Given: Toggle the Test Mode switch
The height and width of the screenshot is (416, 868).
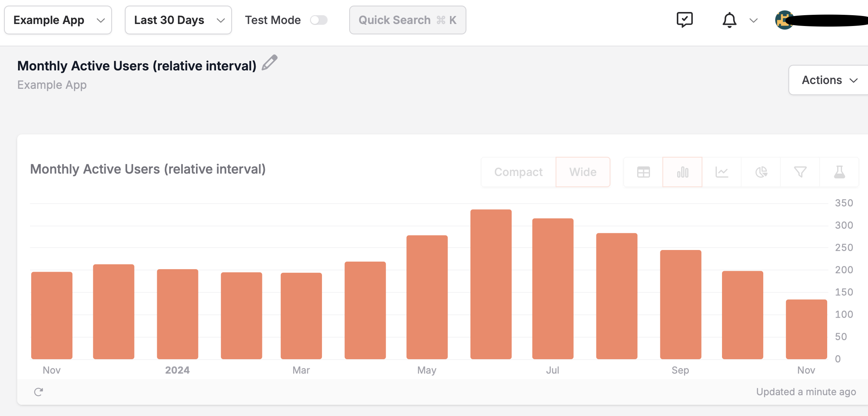Looking at the screenshot, I should (x=319, y=20).
